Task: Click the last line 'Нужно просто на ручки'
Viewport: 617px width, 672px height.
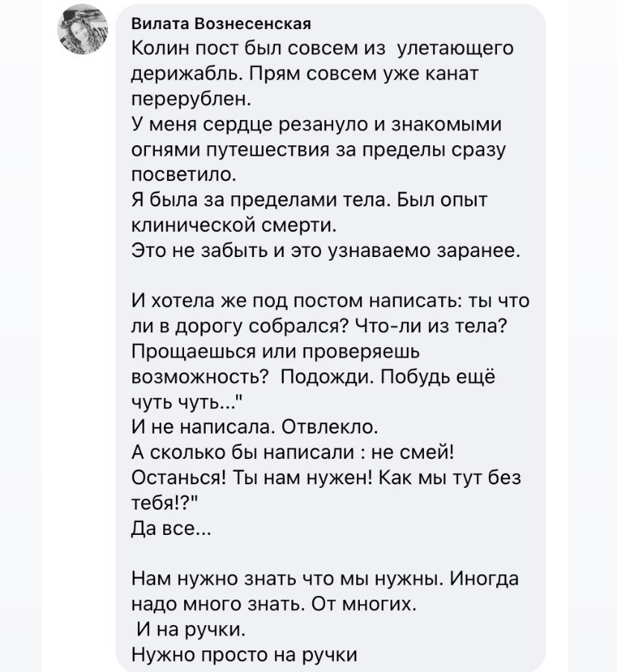Action: point(244,655)
